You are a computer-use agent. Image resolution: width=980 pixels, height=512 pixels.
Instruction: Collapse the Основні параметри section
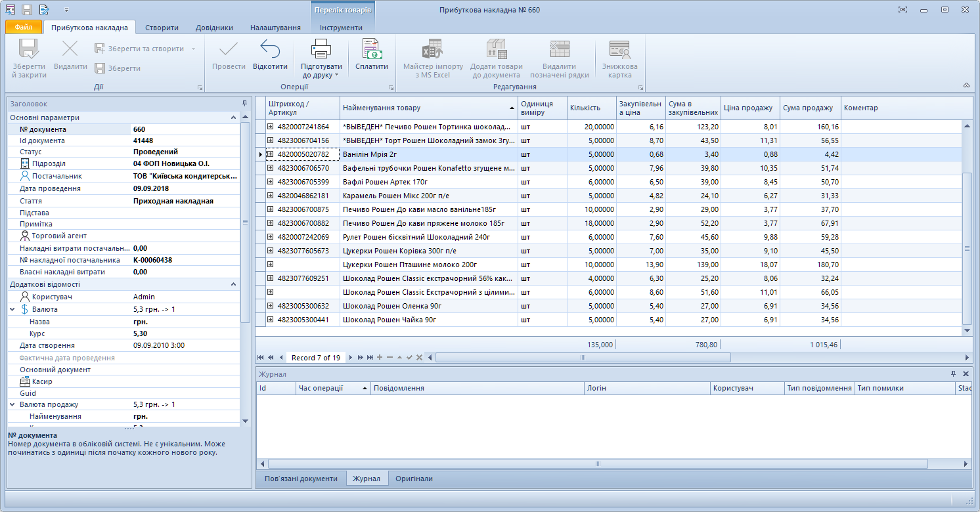(233, 117)
